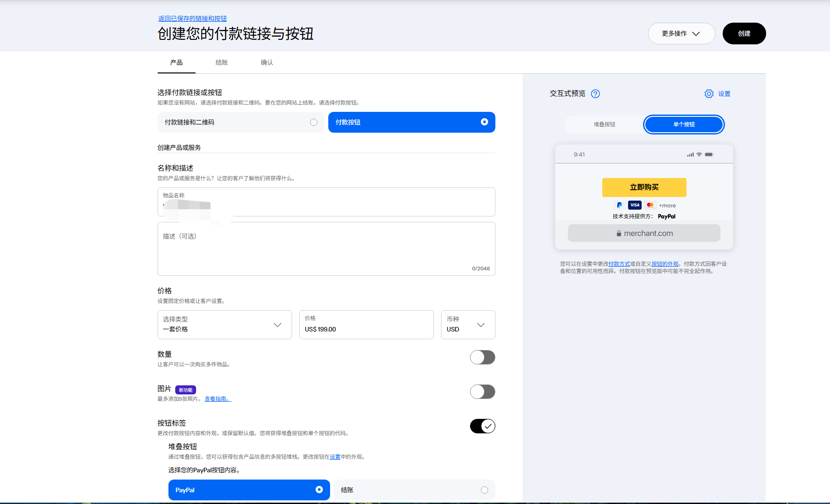
Task: Expand the 选择类型 price type dropdown
Action: pos(225,325)
